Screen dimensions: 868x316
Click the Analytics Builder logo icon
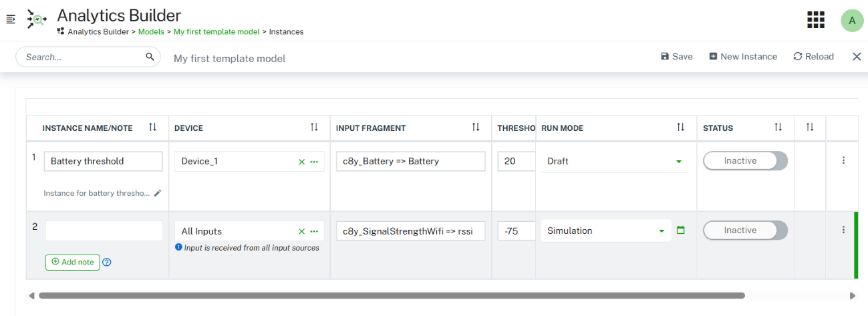pos(36,19)
